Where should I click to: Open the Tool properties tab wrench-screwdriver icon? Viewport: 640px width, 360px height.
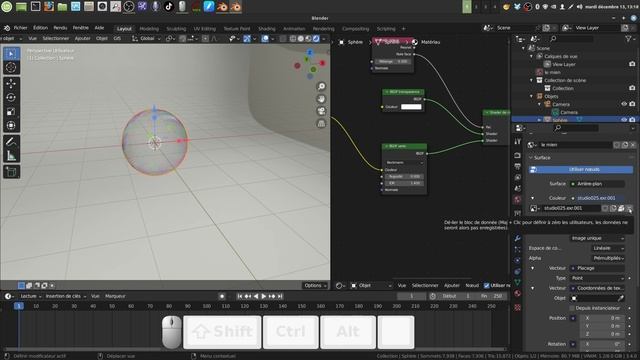tap(518, 141)
